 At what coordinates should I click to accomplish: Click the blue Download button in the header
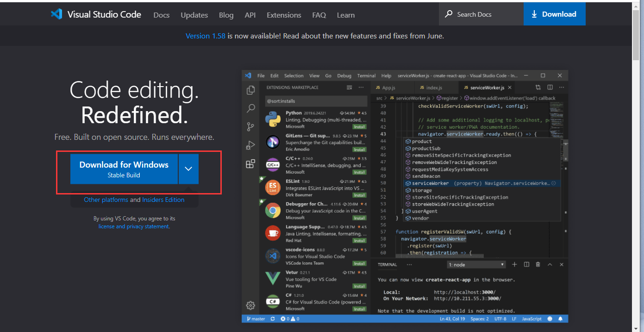point(555,14)
